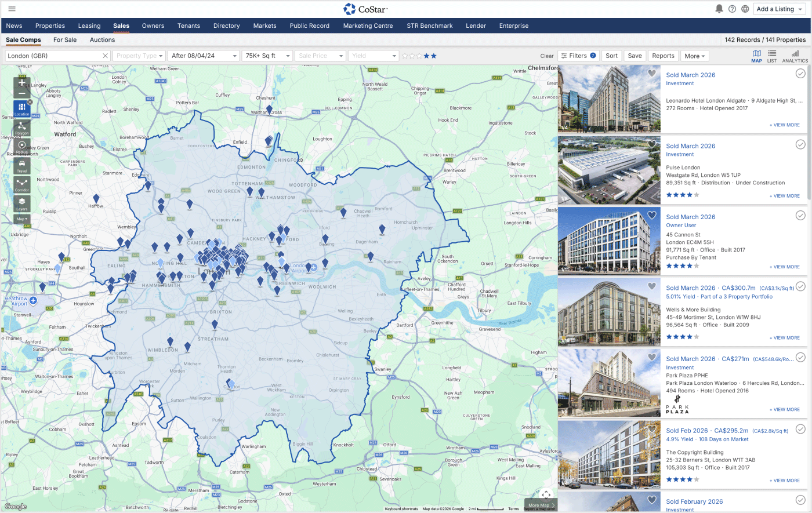Screen dimensions: 812x513
Task: Select the Polygon drawing tool
Action: coord(22,128)
